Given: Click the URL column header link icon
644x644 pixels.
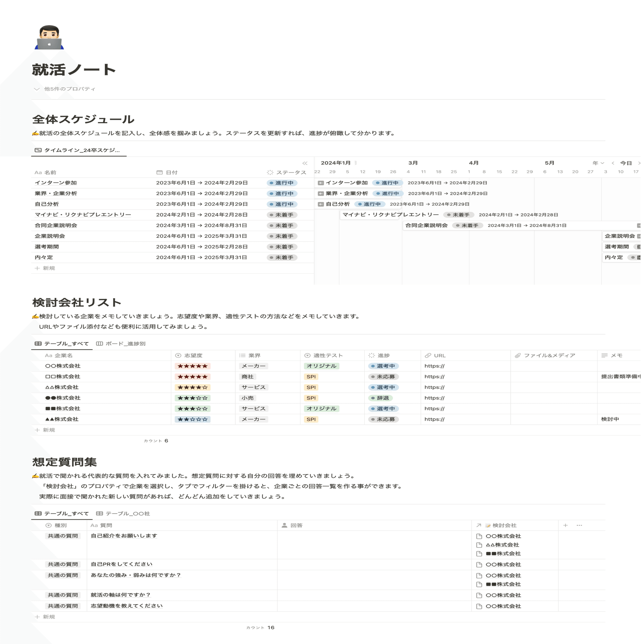Looking at the screenshot, I should click(x=428, y=356).
